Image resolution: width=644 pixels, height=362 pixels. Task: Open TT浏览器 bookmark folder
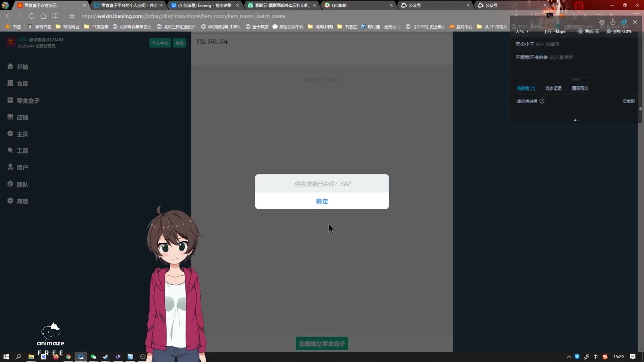click(x=96, y=27)
